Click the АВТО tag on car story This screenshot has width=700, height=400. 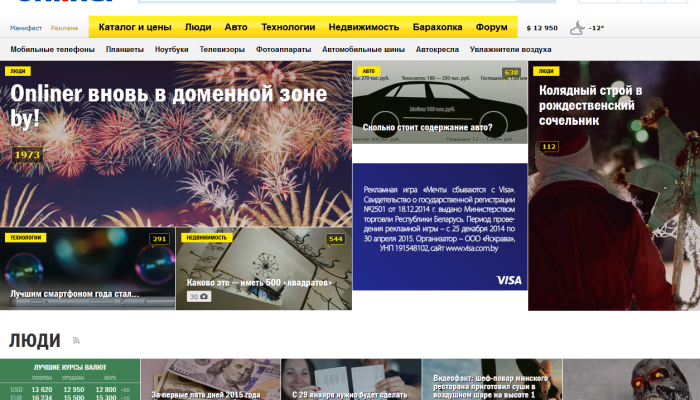pyautogui.click(x=369, y=71)
